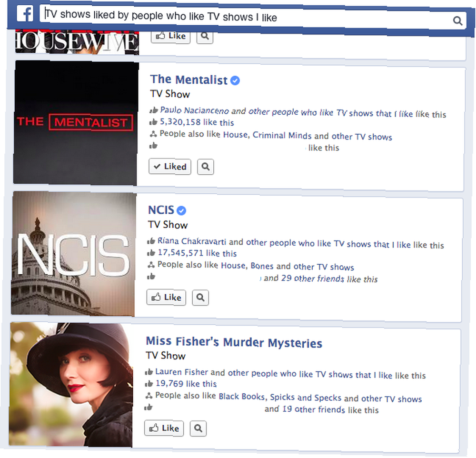This screenshot has width=476, height=458.
Task: Click the Facebook logo icon
Action: click(25, 13)
